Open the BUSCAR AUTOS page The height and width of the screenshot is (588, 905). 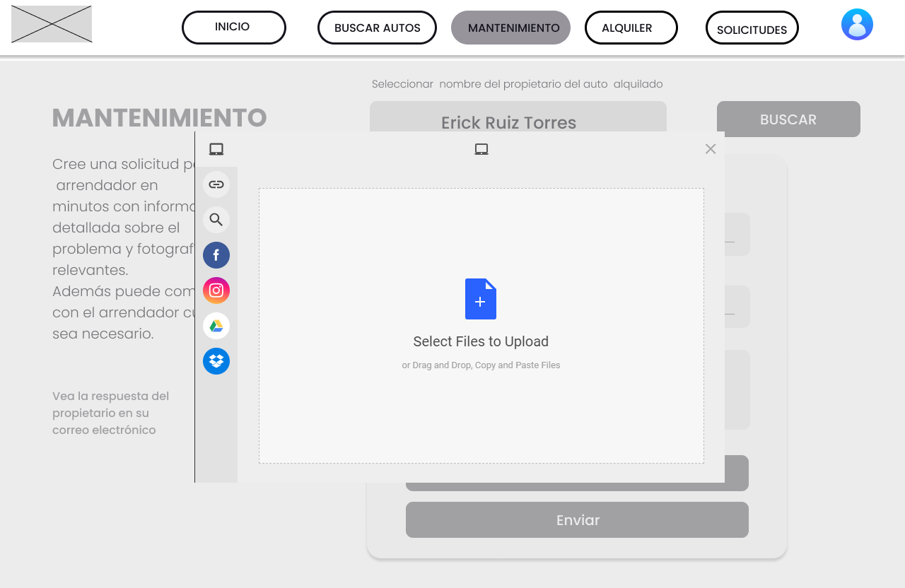click(x=377, y=28)
